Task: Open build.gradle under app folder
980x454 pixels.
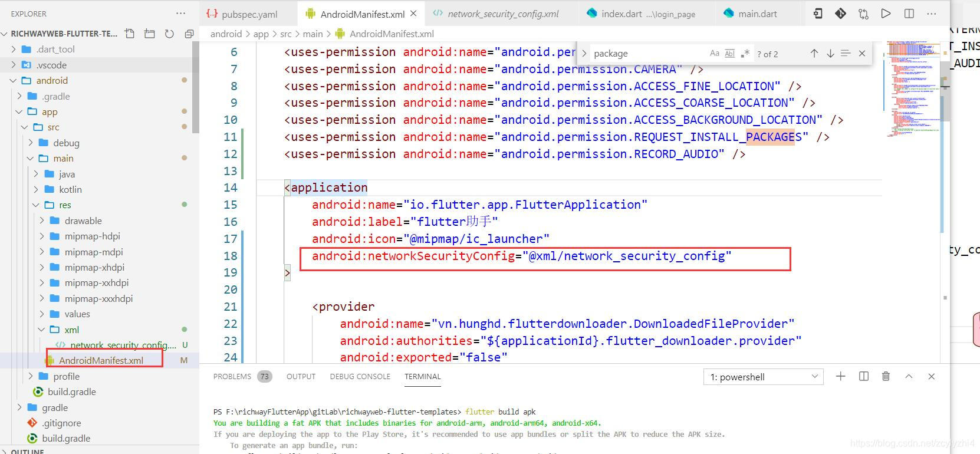Action: click(71, 392)
